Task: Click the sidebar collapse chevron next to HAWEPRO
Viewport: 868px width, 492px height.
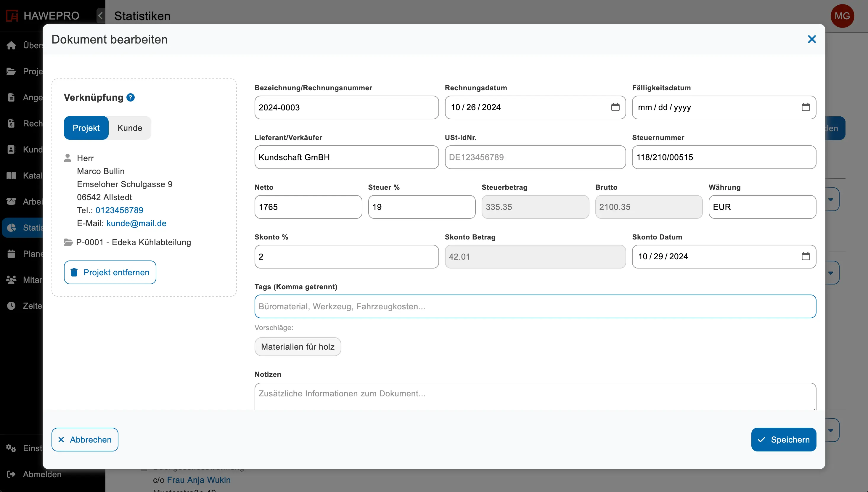Action: (x=100, y=16)
